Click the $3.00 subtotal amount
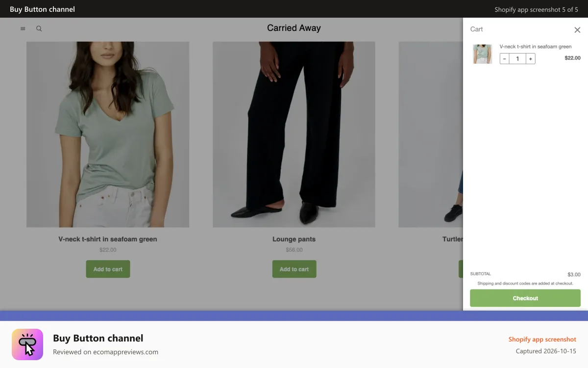Viewport: 588px width, 368px height. pyautogui.click(x=574, y=274)
